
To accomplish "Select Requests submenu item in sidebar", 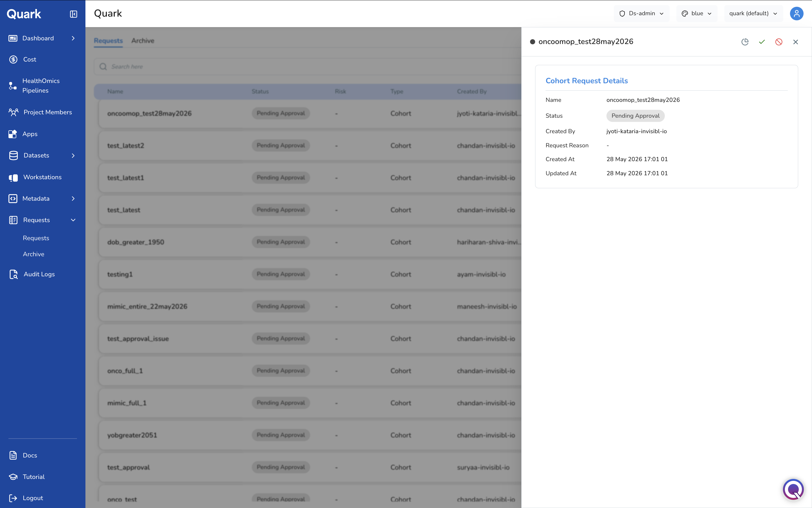I will 36,238.
